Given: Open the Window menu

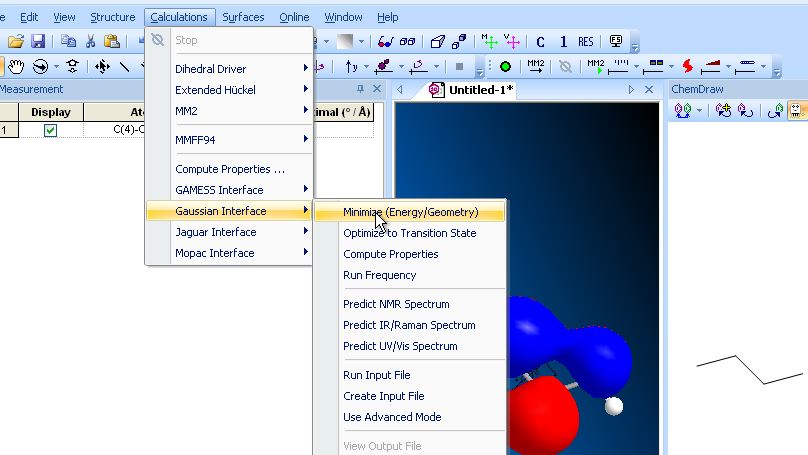Looking at the screenshot, I should pos(343,17).
